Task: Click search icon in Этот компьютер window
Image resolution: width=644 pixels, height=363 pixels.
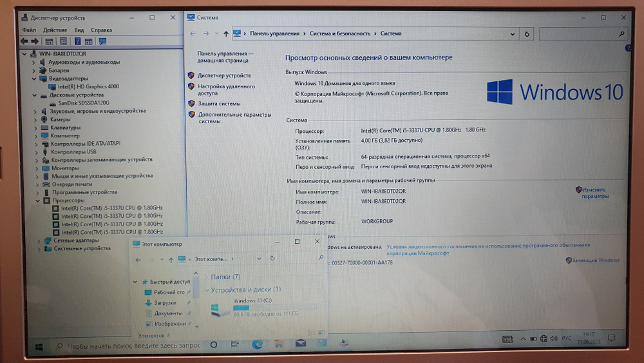Action: pos(321,257)
